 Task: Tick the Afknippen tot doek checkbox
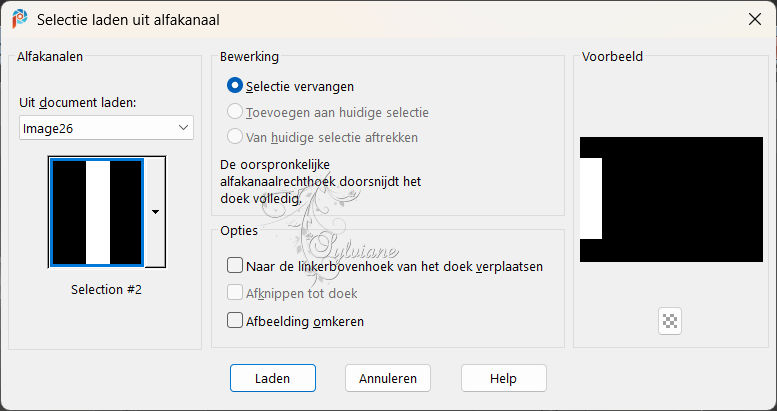[x=235, y=293]
